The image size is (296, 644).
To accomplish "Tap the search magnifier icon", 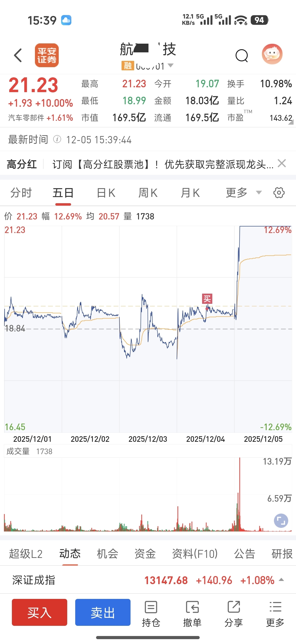I will [x=241, y=56].
